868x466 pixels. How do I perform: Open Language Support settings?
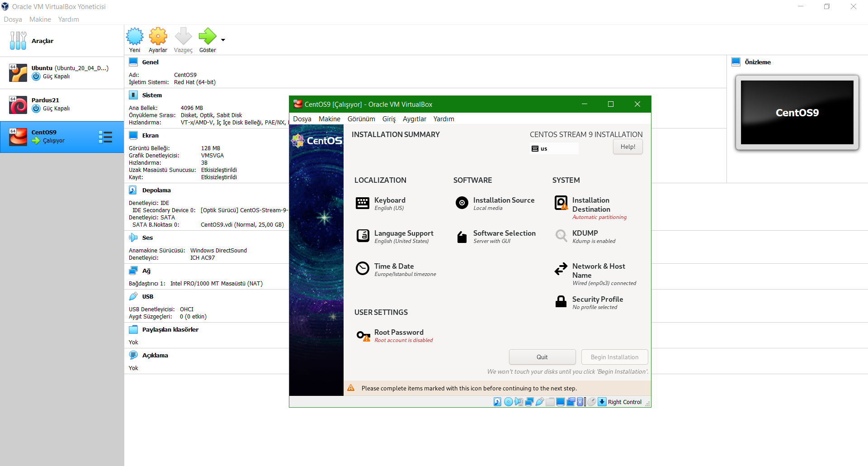tap(395, 237)
